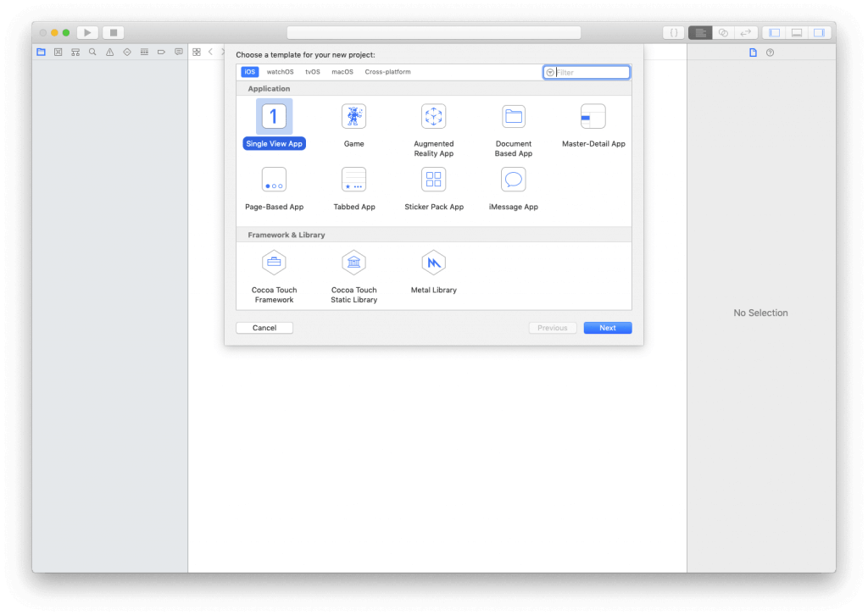
Task: Select the Game template icon
Action: [x=353, y=116]
